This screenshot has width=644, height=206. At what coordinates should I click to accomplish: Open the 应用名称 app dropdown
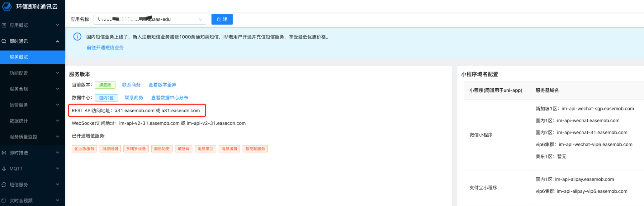coord(150,19)
